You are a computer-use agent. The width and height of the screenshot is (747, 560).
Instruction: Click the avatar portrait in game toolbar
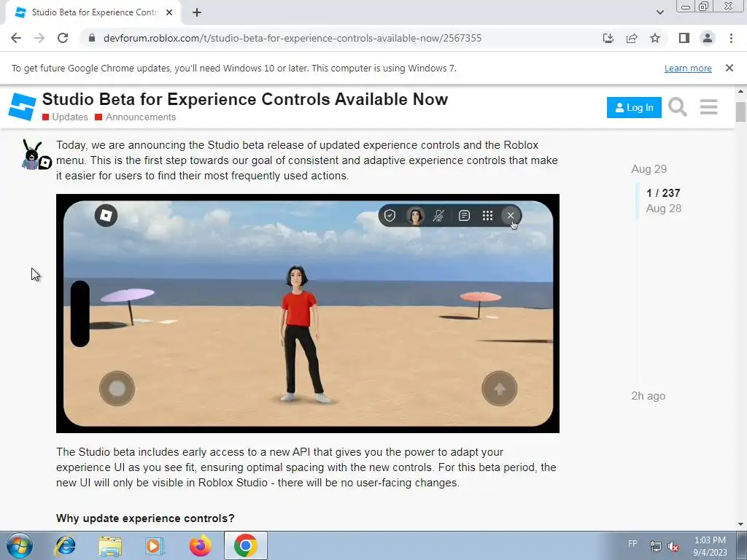point(415,216)
